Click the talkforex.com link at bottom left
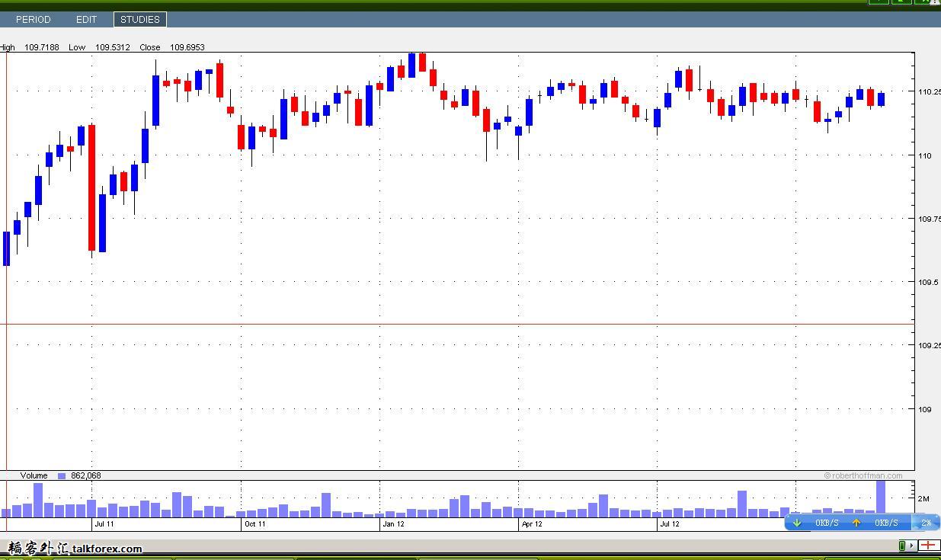Screen dimensions: 941x560 pyautogui.click(x=107, y=549)
